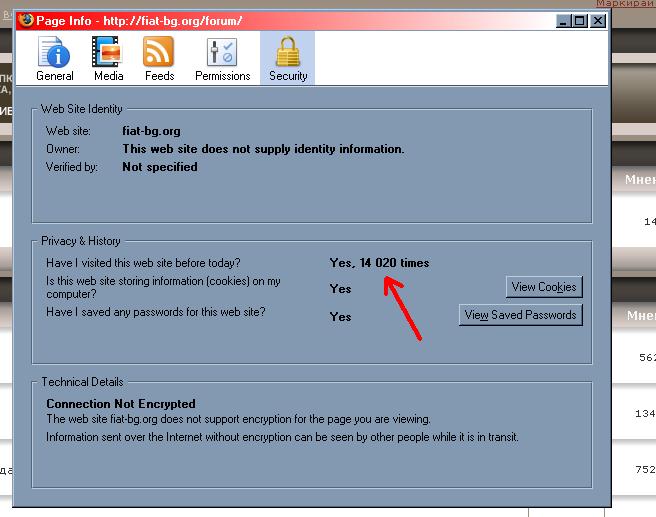656x517 pixels.
Task: Maximize the Page Info window
Action: point(581,20)
